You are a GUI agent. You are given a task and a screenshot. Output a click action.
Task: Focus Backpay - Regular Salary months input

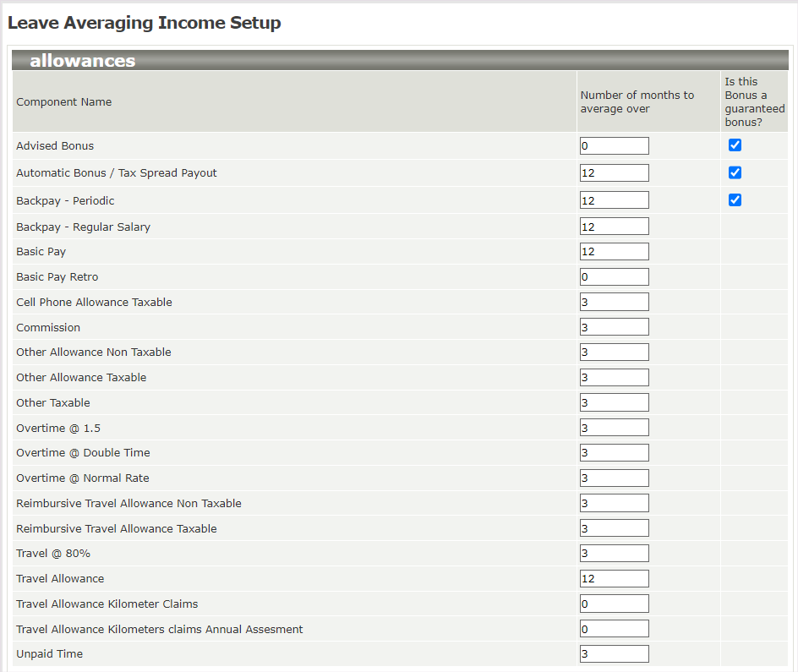[615, 227]
